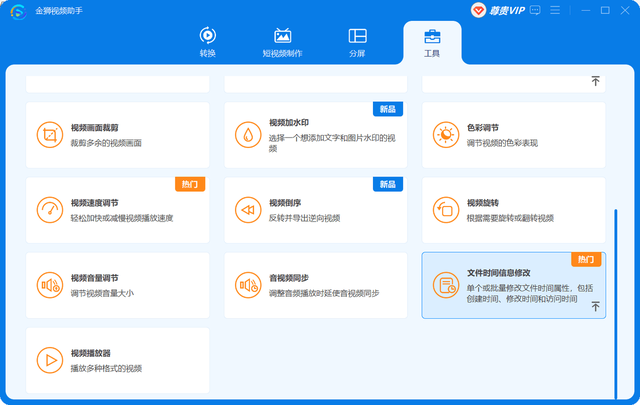Open 音视频同步 tool title

(x=289, y=278)
